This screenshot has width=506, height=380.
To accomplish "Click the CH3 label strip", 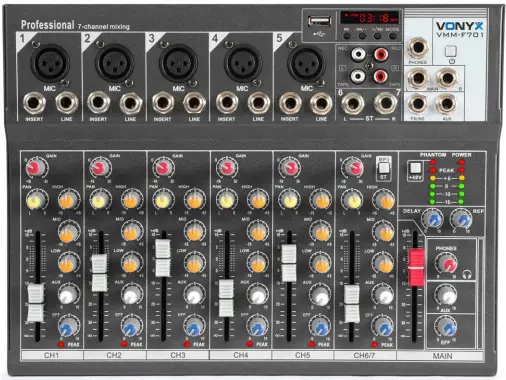I will click(x=178, y=355).
